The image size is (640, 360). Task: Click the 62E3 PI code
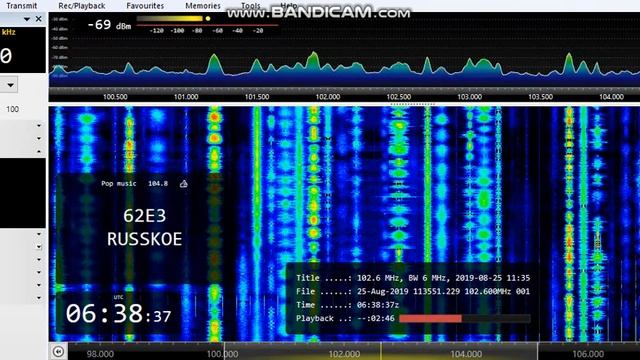tap(144, 216)
